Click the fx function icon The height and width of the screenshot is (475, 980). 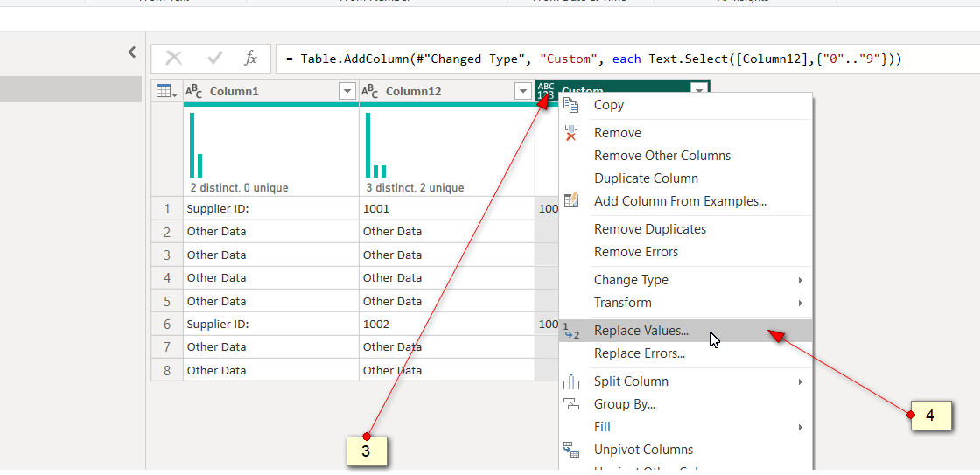250,59
